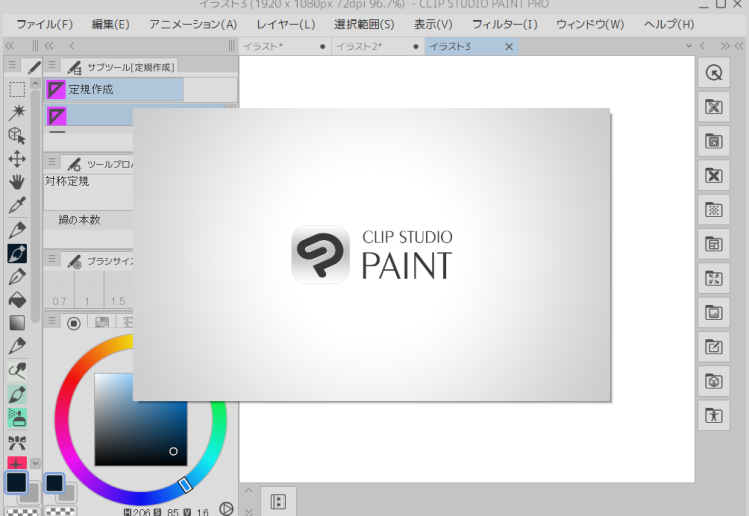Click the double down chevron below canvas

tap(249, 512)
